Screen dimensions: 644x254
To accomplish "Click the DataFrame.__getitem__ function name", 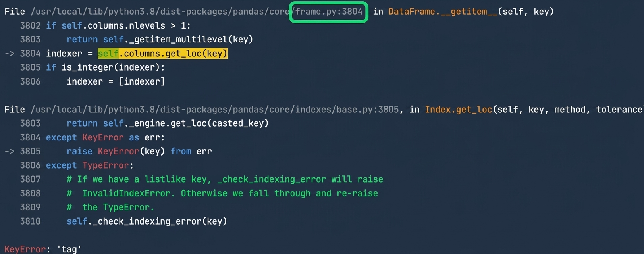I will (x=443, y=12).
